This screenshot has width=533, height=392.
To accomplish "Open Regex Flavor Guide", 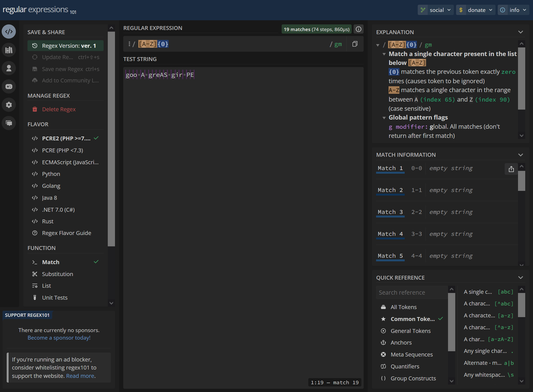I will (x=65, y=233).
